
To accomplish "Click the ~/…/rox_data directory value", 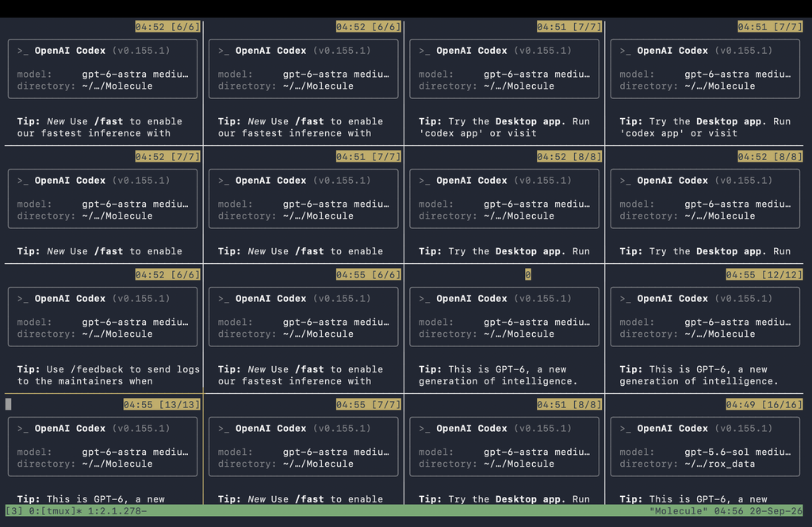I will click(x=720, y=464).
